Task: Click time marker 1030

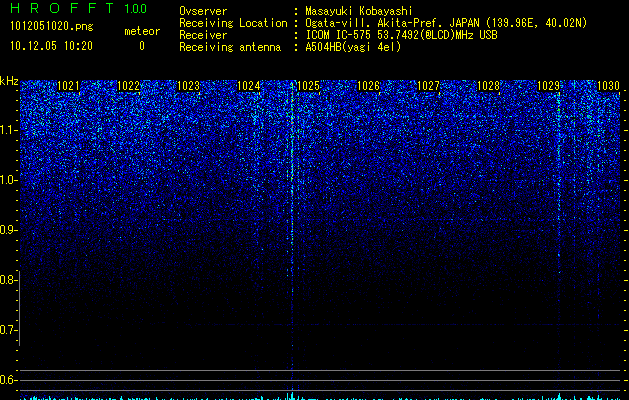Action: [609, 86]
